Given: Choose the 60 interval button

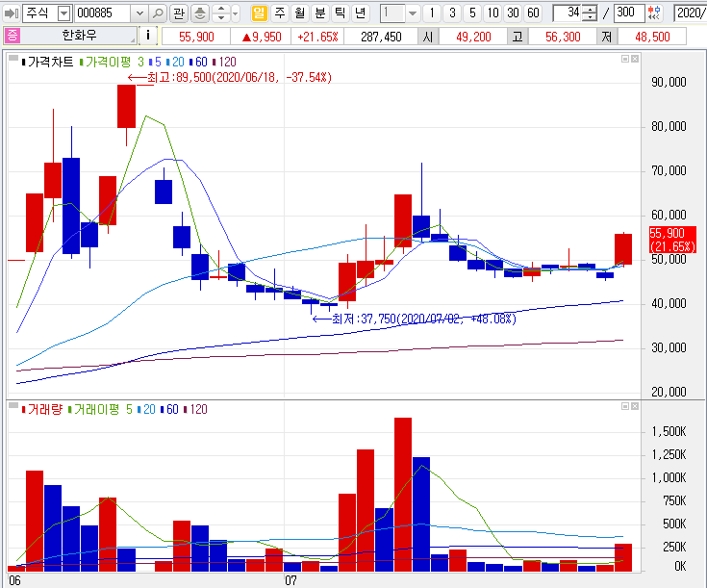Looking at the screenshot, I should point(533,13).
